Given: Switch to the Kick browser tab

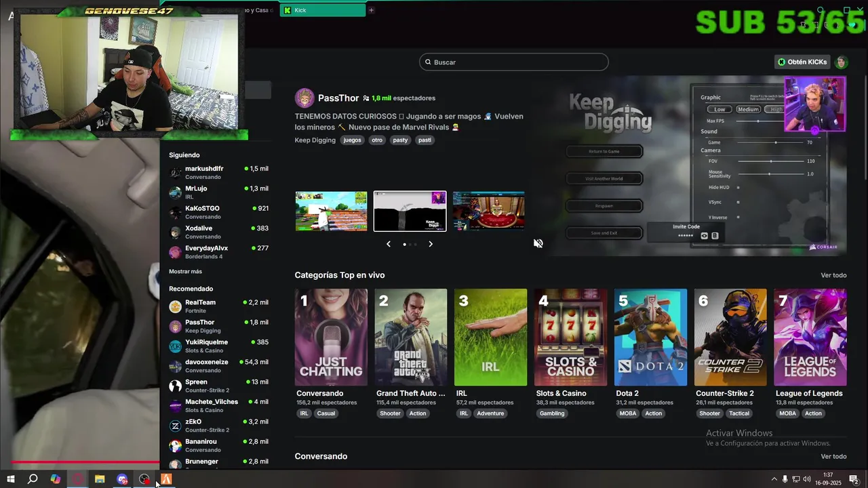Looking at the screenshot, I should (323, 10).
